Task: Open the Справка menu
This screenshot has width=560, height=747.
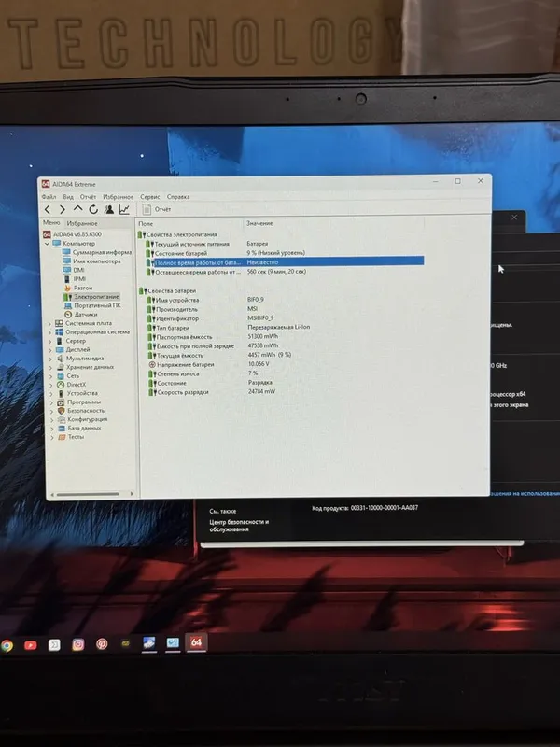Action: (x=178, y=196)
